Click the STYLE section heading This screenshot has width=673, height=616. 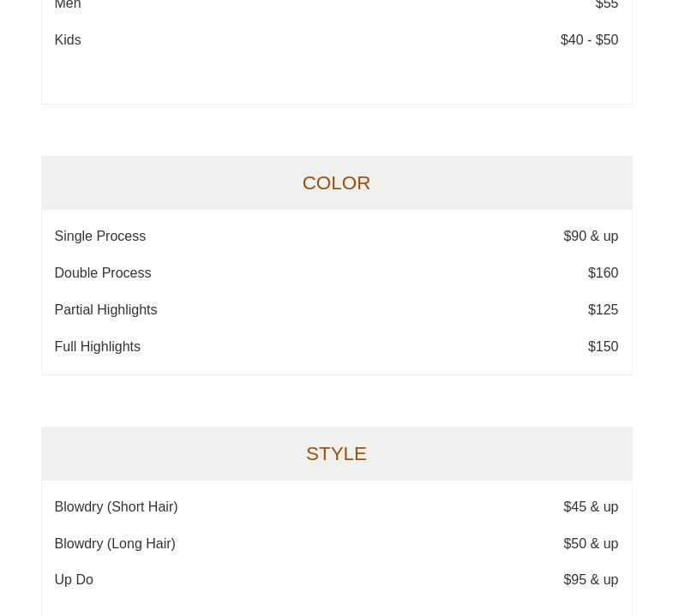click(336, 453)
